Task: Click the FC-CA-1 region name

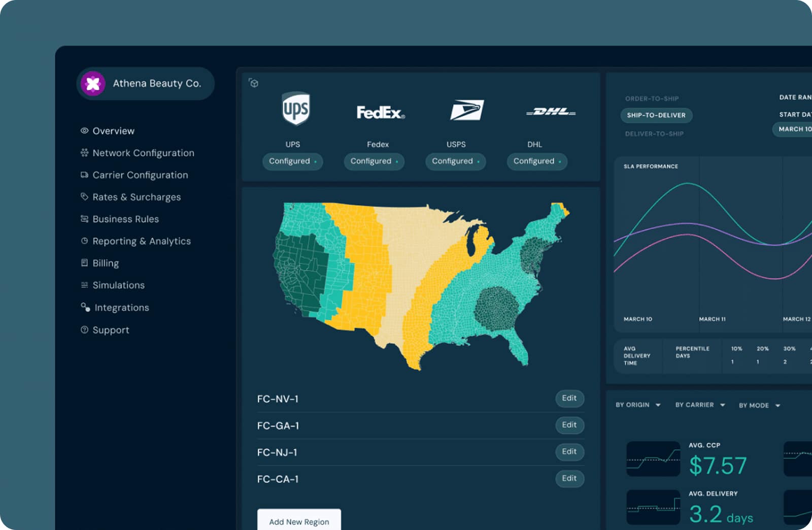Action: point(278,479)
